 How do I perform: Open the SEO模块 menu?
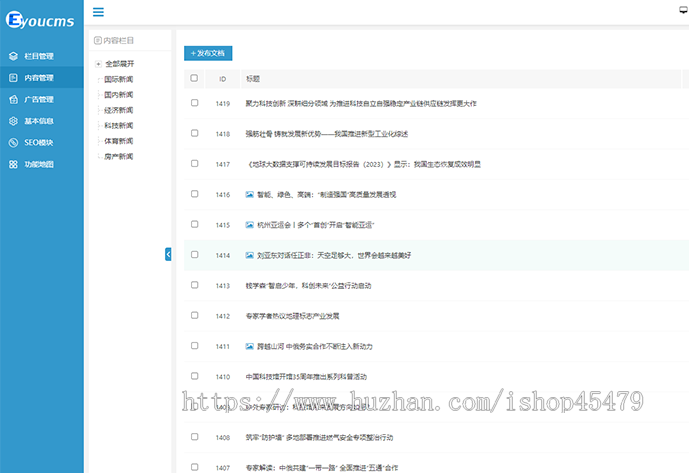[x=42, y=142]
